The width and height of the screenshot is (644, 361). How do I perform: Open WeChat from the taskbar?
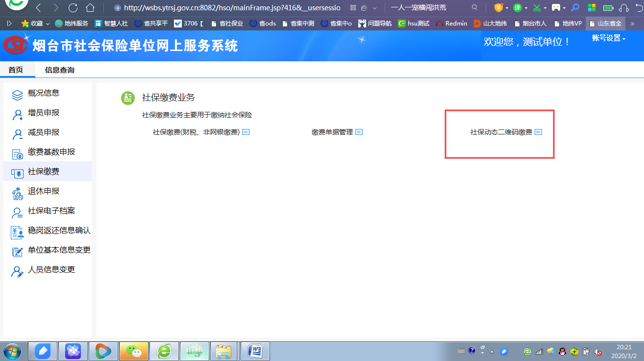click(x=133, y=351)
